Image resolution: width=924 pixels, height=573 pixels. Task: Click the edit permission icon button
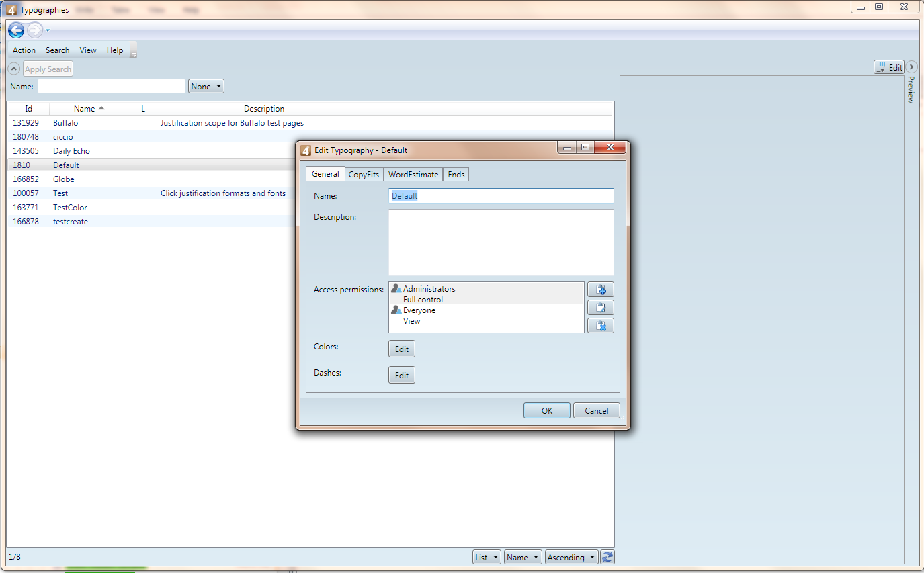(x=601, y=308)
